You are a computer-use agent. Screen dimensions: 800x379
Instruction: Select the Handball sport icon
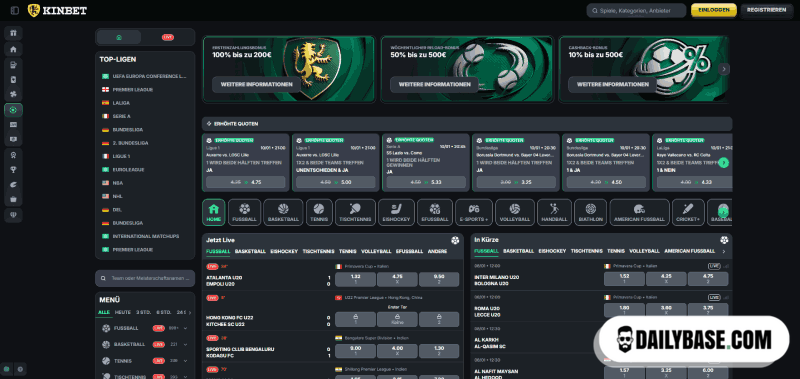(554, 212)
